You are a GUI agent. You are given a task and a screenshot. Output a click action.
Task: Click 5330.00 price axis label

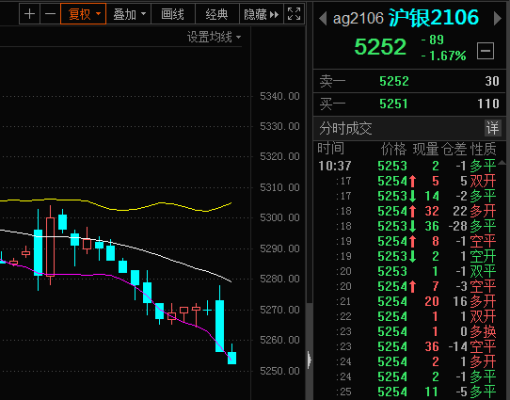[x=280, y=126]
